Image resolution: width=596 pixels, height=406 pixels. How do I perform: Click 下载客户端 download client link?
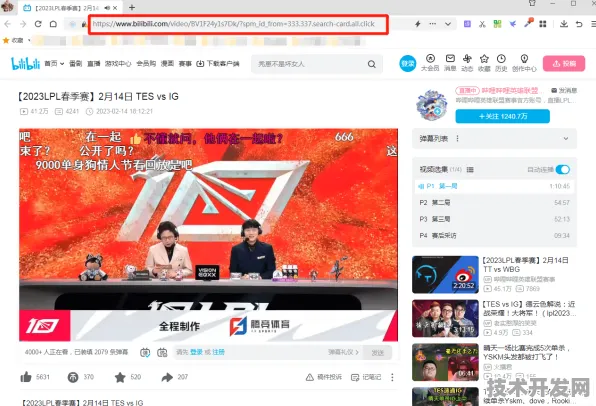218,63
